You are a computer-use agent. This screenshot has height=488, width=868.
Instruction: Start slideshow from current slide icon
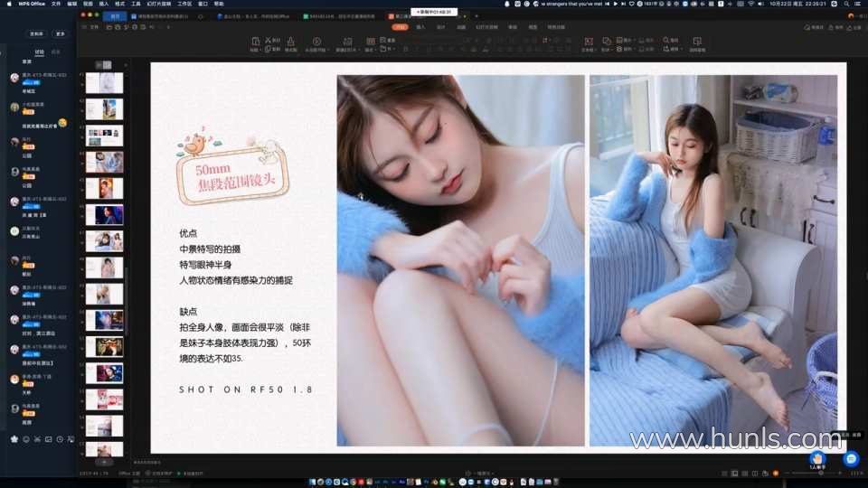pos(316,42)
